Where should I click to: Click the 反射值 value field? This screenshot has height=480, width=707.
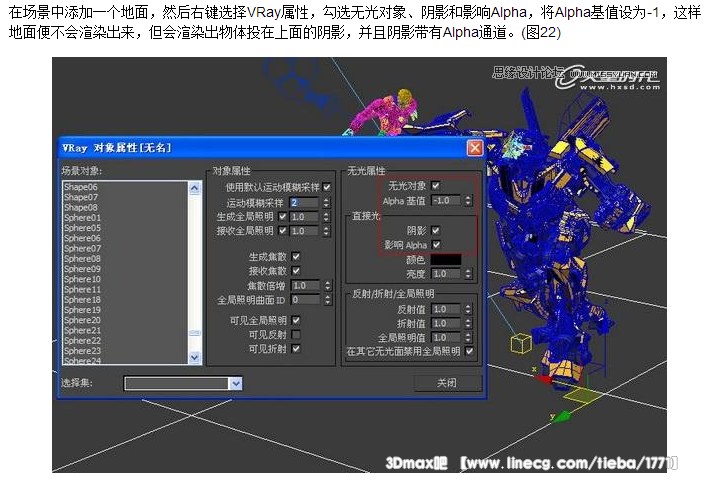pyautogui.click(x=446, y=309)
